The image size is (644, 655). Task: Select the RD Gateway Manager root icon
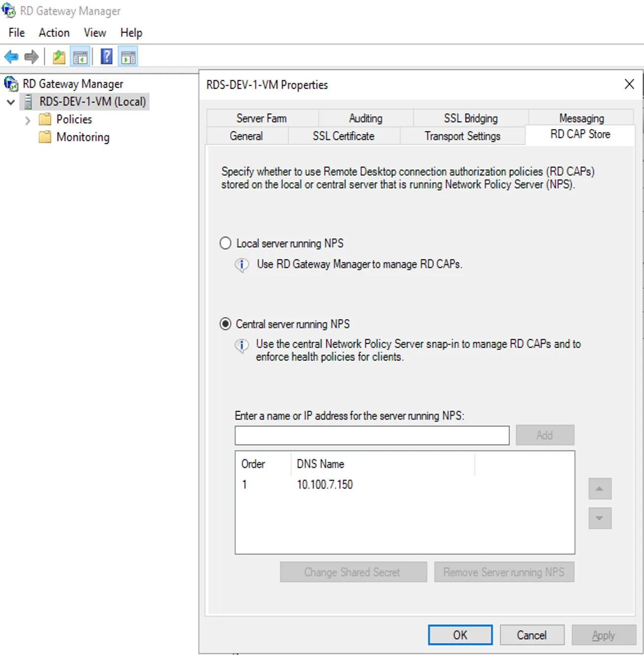[x=10, y=84]
